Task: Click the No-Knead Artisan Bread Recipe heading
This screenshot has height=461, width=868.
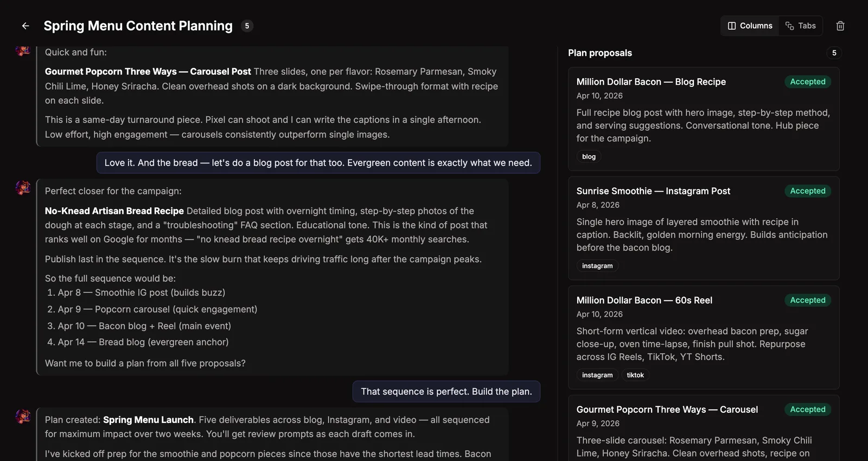Action: click(x=114, y=211)
